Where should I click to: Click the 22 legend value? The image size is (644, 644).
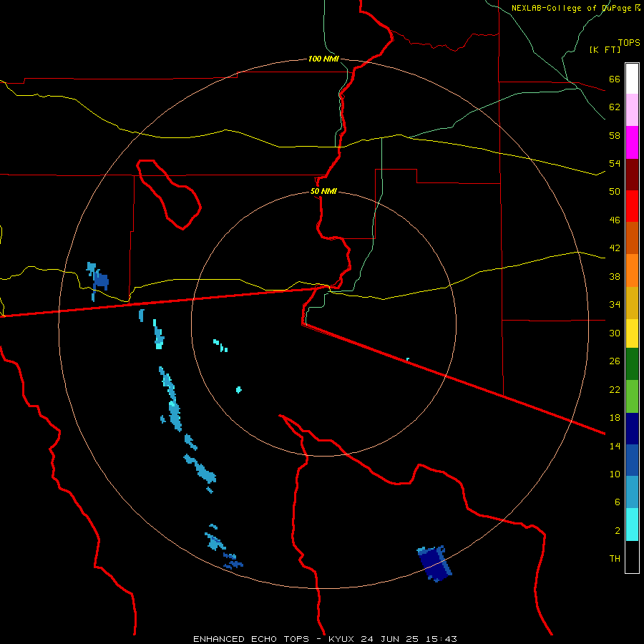coord(615,389)
